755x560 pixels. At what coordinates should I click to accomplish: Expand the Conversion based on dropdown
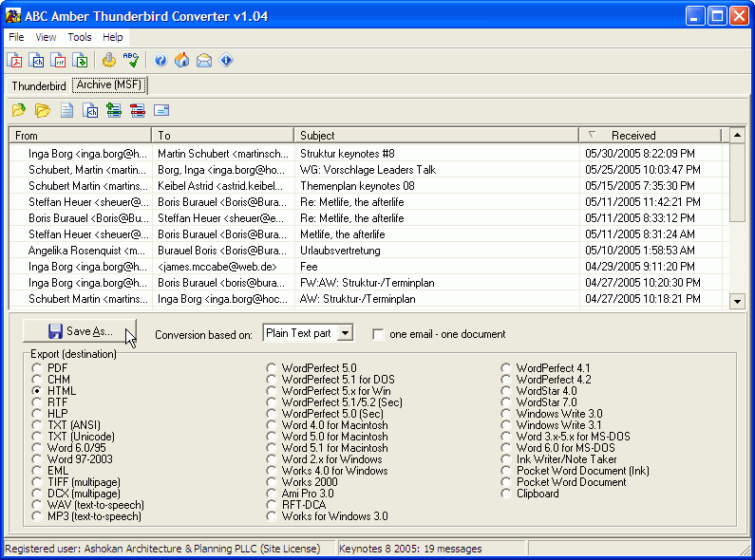click(x=346, y=333)
